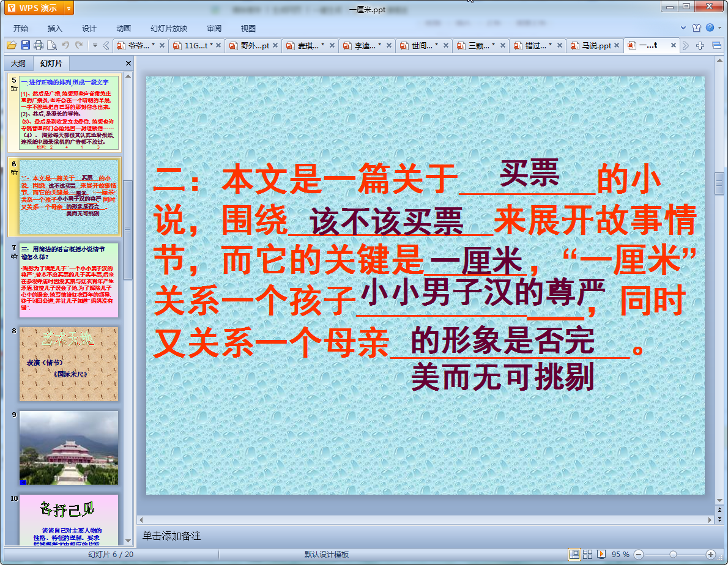This screenshot has width=728, height=565.
Task: Click the animation star icon on slide 5
Action: click(14, 88)
